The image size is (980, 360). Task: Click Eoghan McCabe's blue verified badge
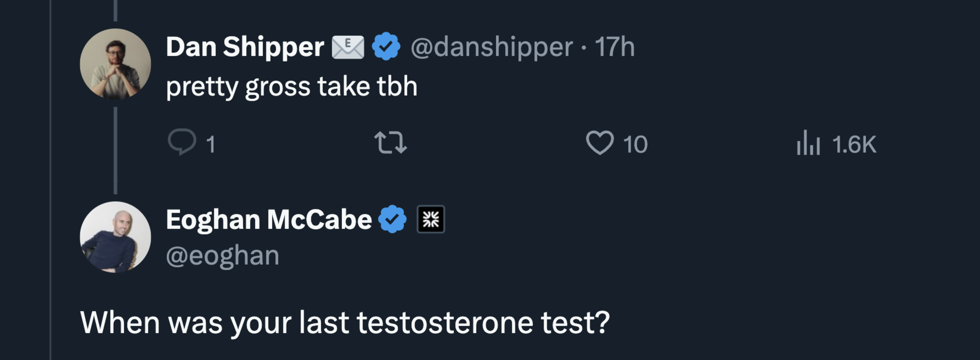392,219
